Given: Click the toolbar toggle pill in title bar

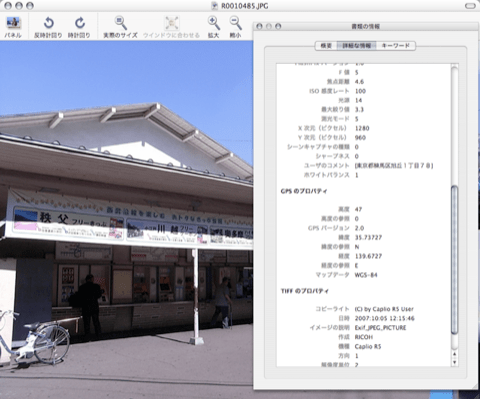Looking at the screenshot, I should coord(470,6).
